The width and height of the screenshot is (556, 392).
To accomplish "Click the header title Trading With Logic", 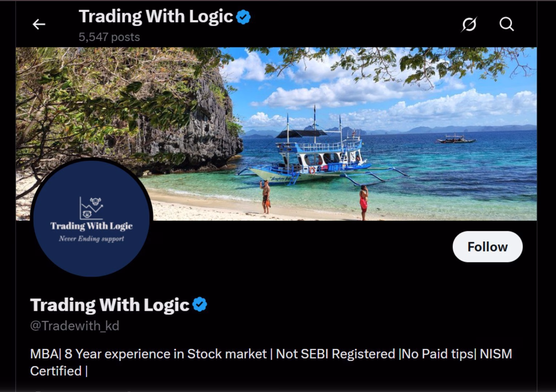I will click(x=156, y=16).
